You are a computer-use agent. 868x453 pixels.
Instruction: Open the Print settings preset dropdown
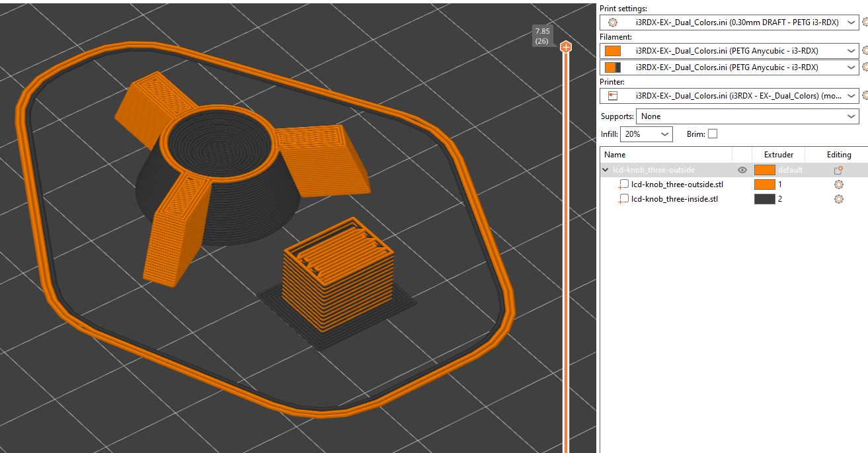[730, 22]
